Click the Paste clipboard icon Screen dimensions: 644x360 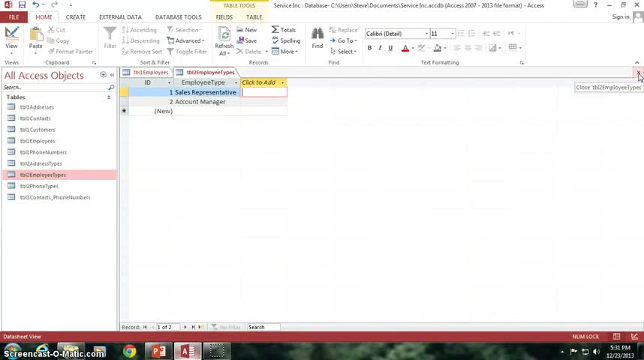(x=36, y=35)
